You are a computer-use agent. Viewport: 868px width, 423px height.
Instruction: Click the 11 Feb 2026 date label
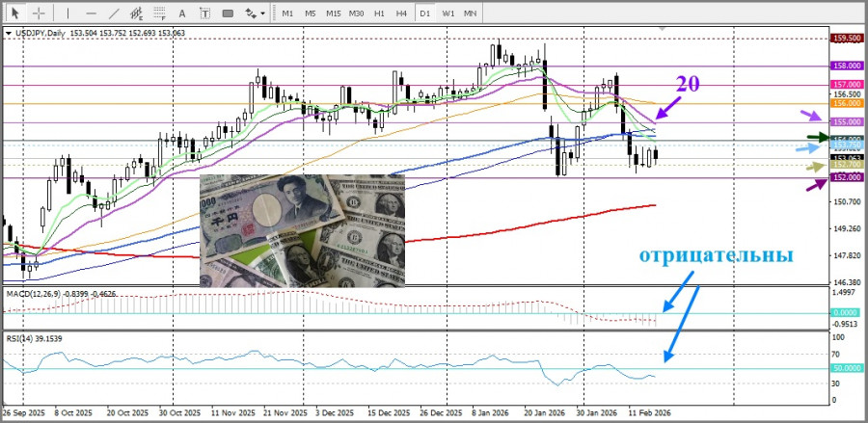649,413
